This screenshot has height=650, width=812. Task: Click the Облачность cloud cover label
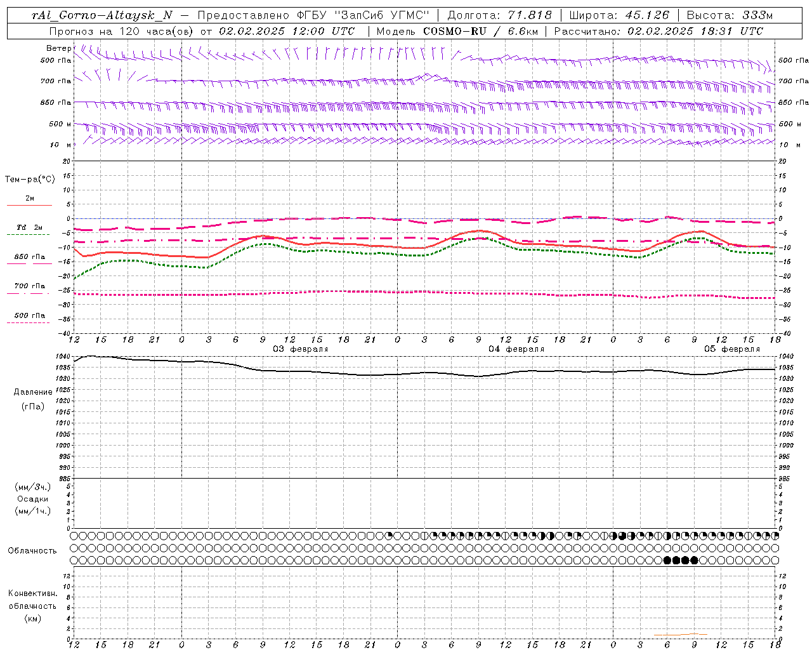pos(32,551)
